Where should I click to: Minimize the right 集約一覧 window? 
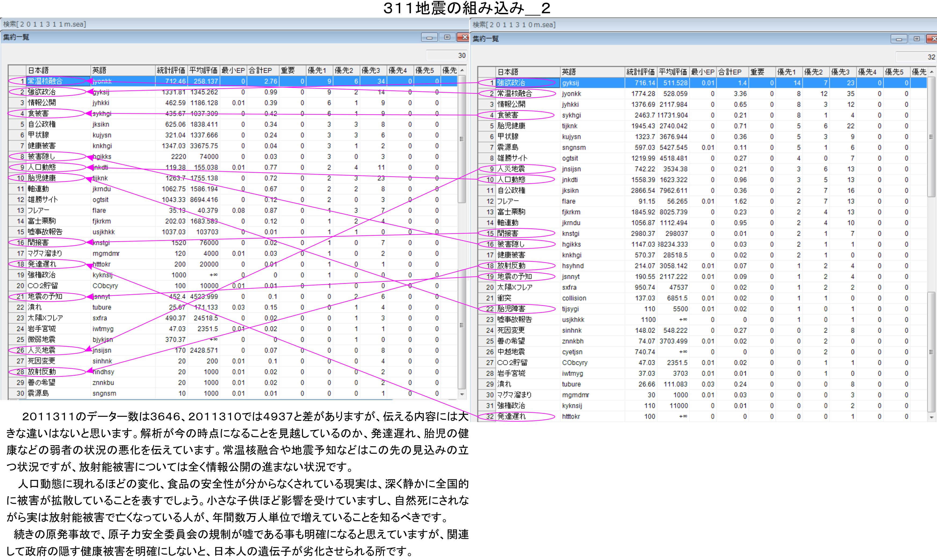pos(899,39)
